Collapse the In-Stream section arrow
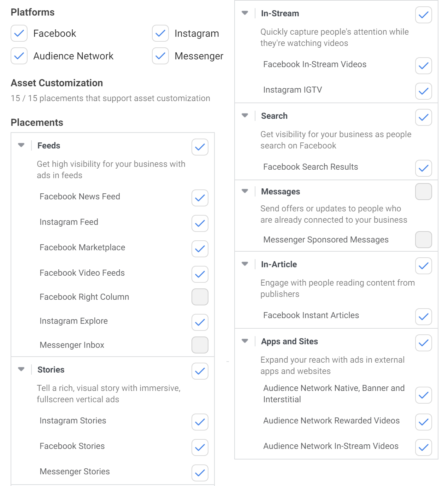This screenshot has width=448, height=486. (x=245, y=13)
